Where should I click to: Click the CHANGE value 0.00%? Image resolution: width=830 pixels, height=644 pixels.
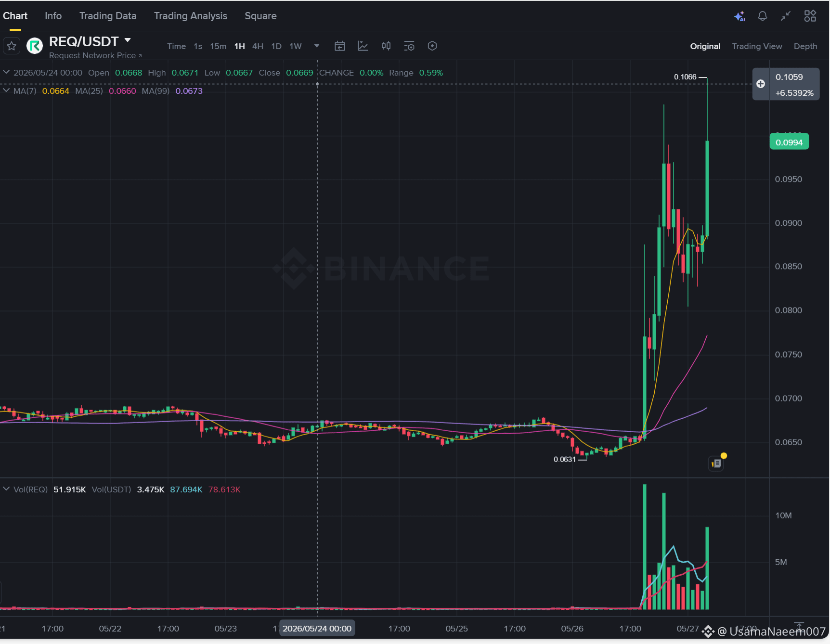pos(372,73)
